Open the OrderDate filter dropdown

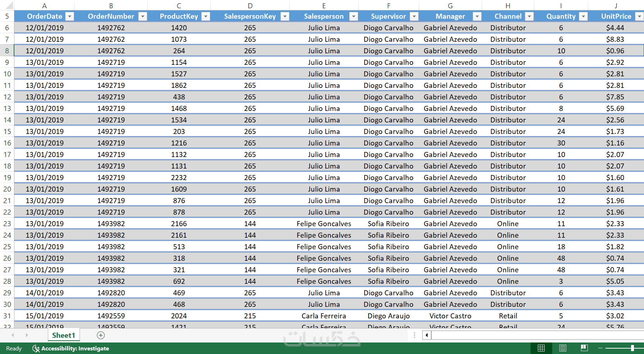[70, 16]
